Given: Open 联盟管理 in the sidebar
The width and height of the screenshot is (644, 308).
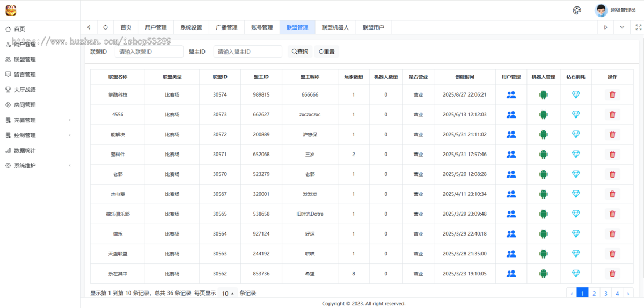Looking at the screenshot, I should click(x=40, y=60).
